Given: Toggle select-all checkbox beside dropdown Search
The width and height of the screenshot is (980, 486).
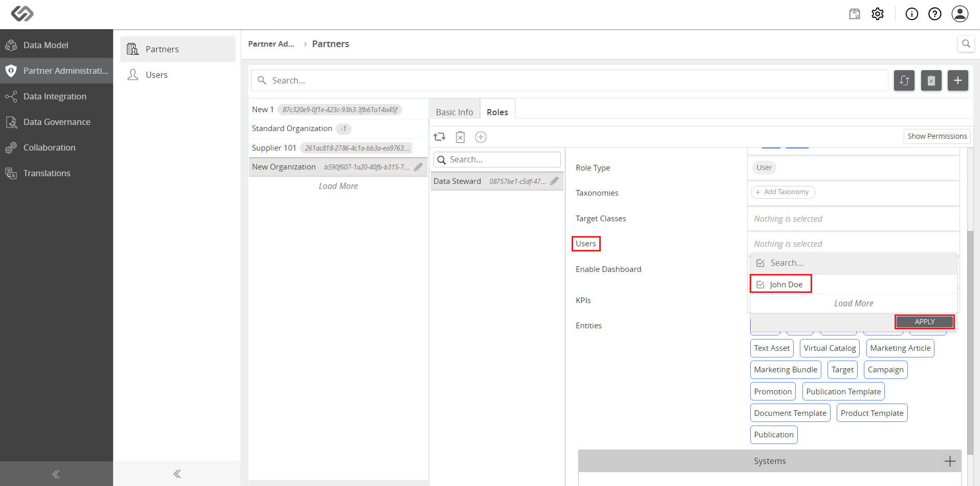Looking at the screenshot, I should coord(760,263).
